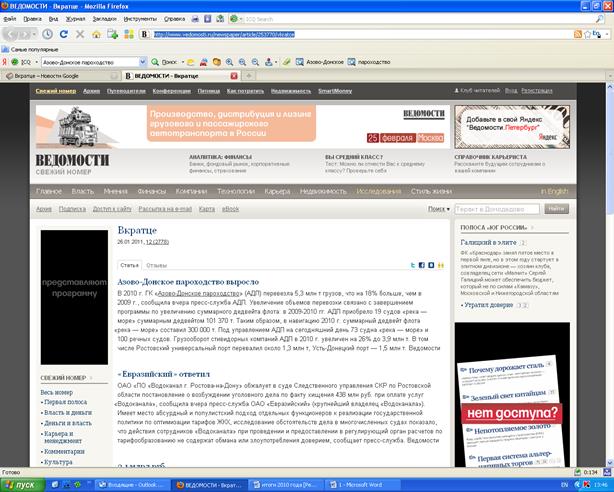Open the Подписка link
The image size is (614, 492).
pyautogui.click(x=72, y=209)
